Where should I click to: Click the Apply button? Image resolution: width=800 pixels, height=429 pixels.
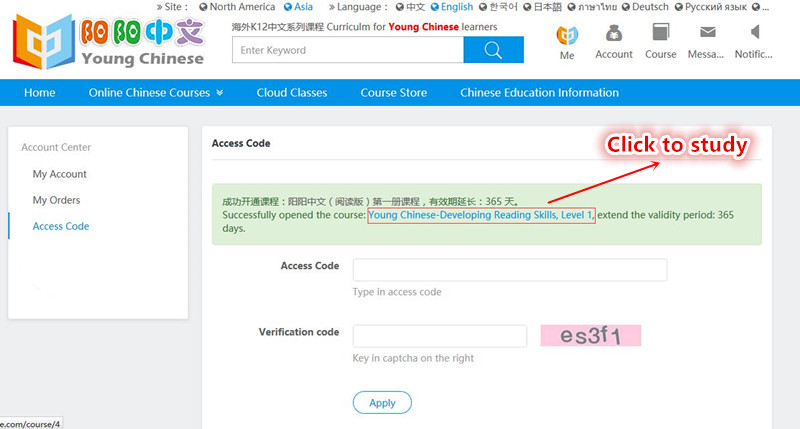pos(382,402)
